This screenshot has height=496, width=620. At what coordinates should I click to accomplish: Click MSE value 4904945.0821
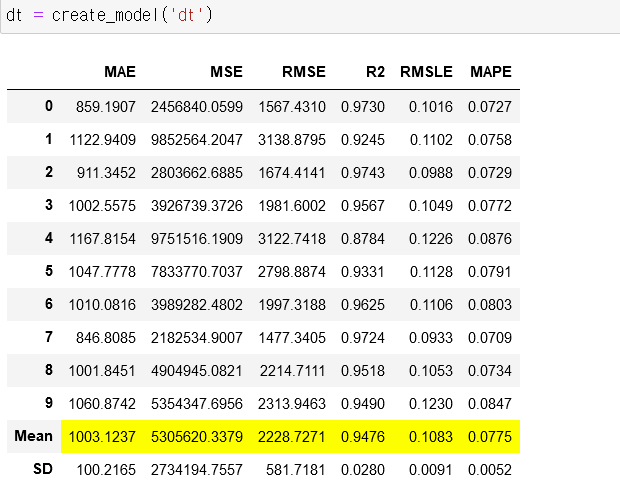pyautogui.click(x=197, y=371)
